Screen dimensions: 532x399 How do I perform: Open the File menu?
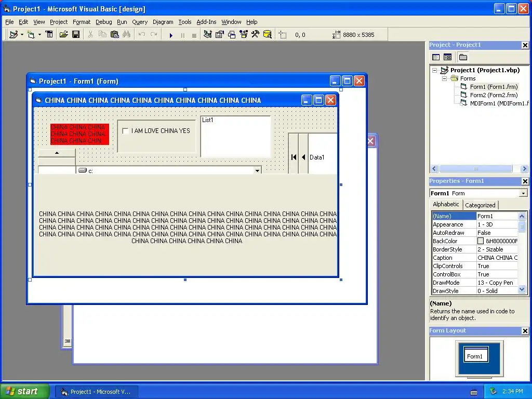tap(9, 22)
